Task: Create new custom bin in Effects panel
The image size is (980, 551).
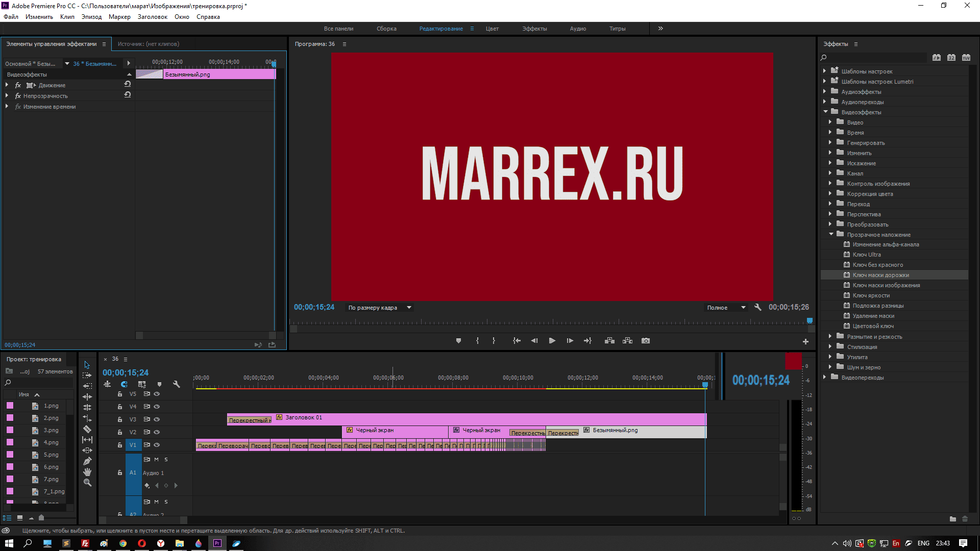Action: [x=952, y=519]
